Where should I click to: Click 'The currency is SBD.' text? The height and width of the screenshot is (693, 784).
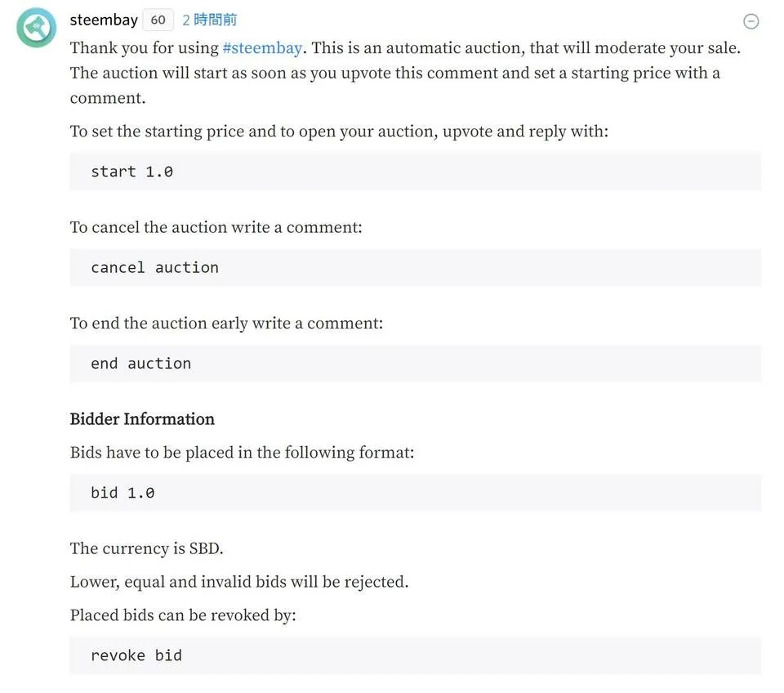(146, 548)
